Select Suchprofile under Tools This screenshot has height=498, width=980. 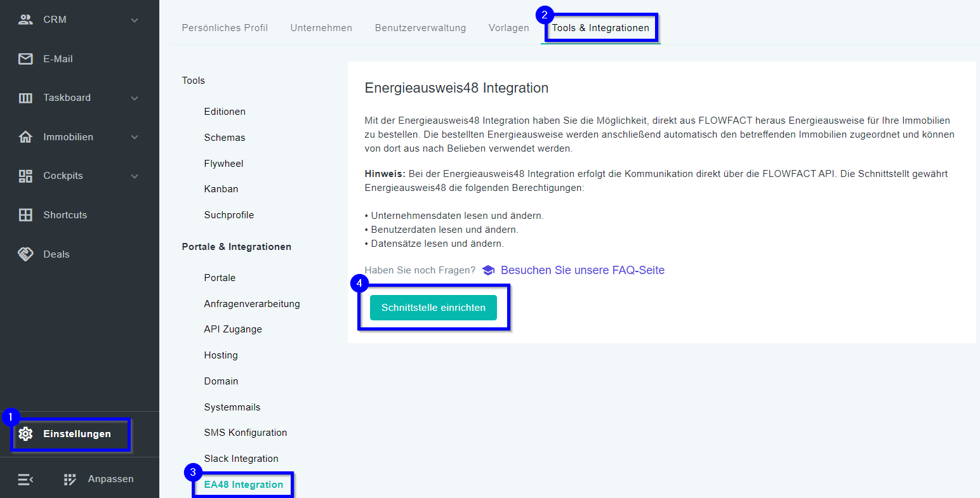228,215
